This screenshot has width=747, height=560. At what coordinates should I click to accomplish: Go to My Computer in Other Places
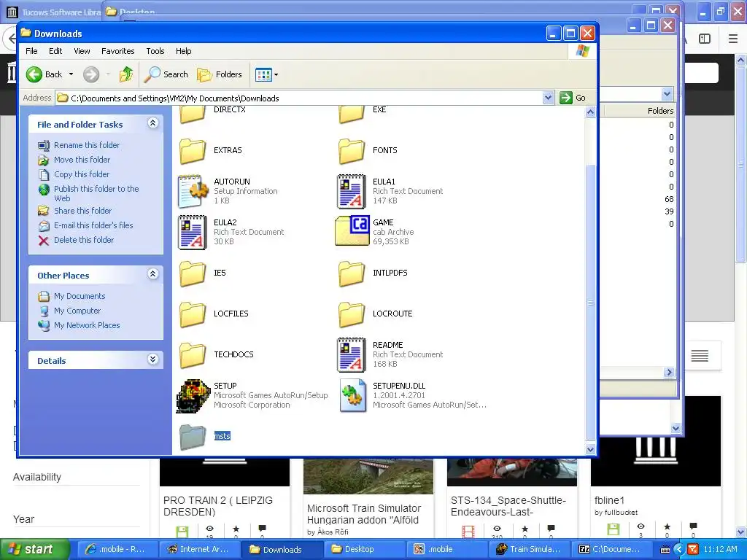pyautogui.click(x=77, y=311)
